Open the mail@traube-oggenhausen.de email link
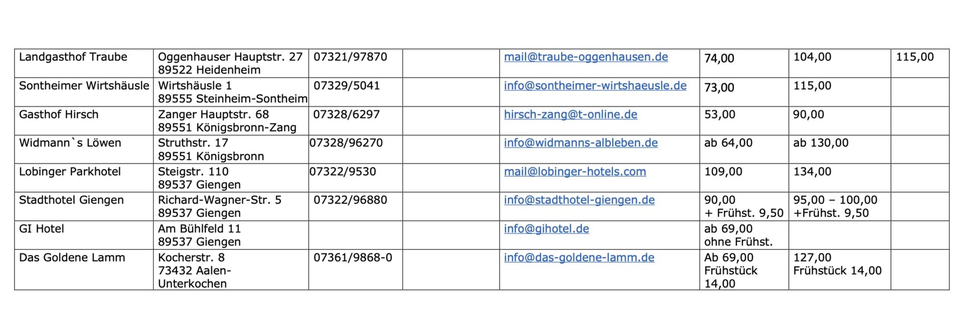Image resolution: width=980 pixels, height=322 pixels. click(x=585, y=57)
